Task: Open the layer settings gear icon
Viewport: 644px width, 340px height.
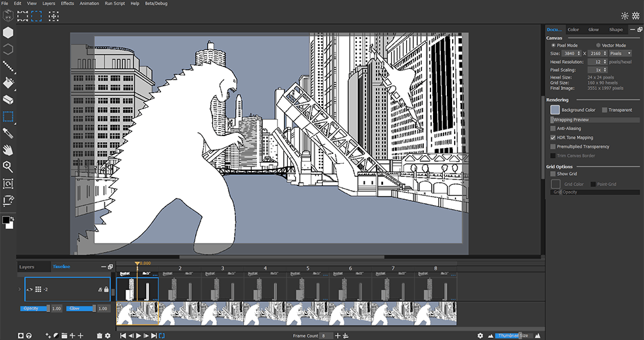Action: (108, 336)
